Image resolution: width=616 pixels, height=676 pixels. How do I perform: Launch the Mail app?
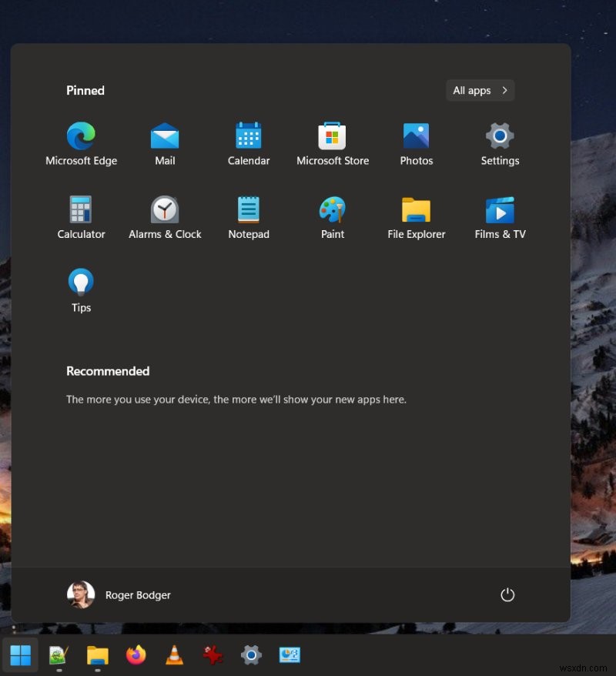165,137
